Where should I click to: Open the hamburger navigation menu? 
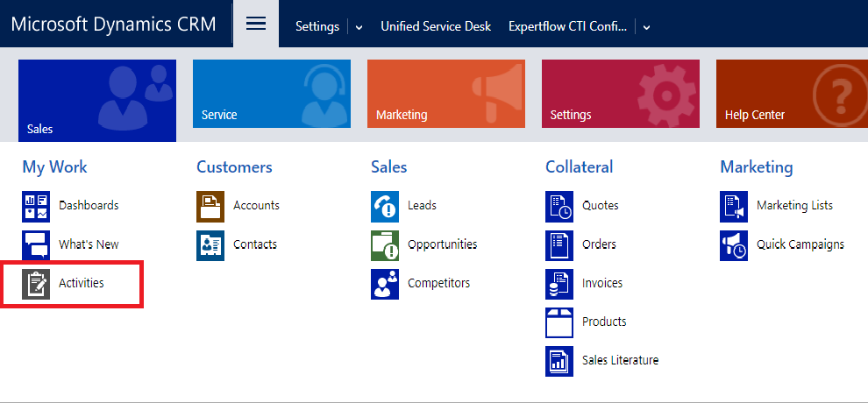pos(255,24)
